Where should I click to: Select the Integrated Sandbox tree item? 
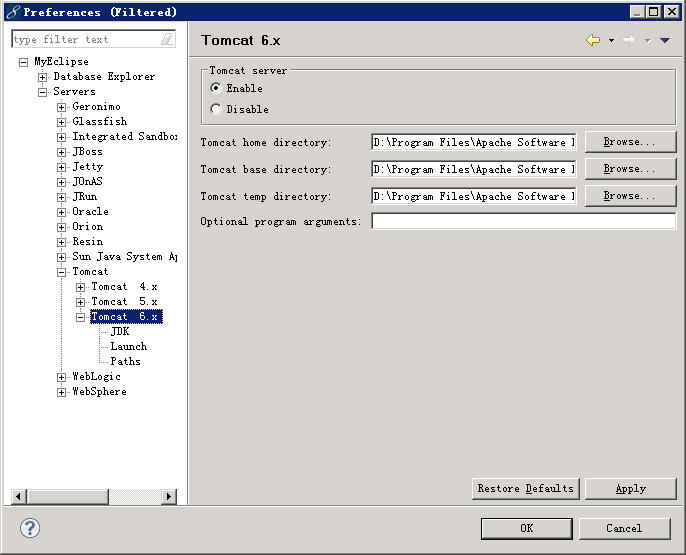(125, 136)
